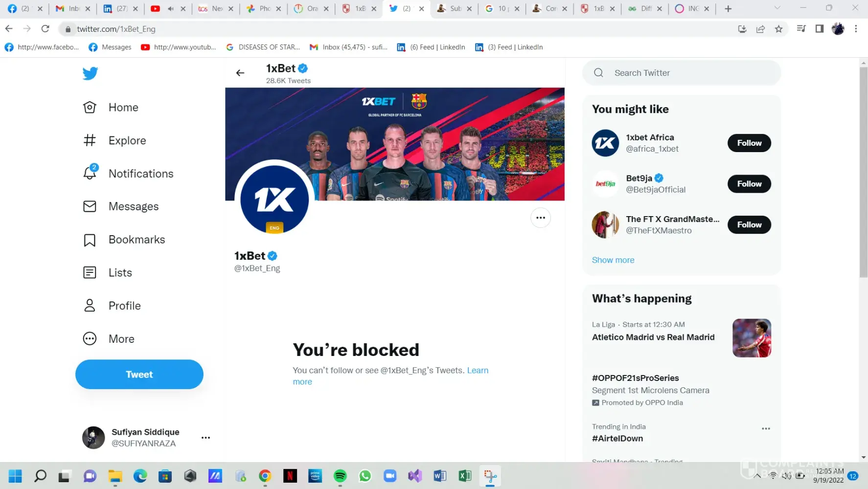Image resolution: width=868 pixels, height=489 pixels.
Task: Open account menu for Sufiyan Siddique
Action: (206, 438)
